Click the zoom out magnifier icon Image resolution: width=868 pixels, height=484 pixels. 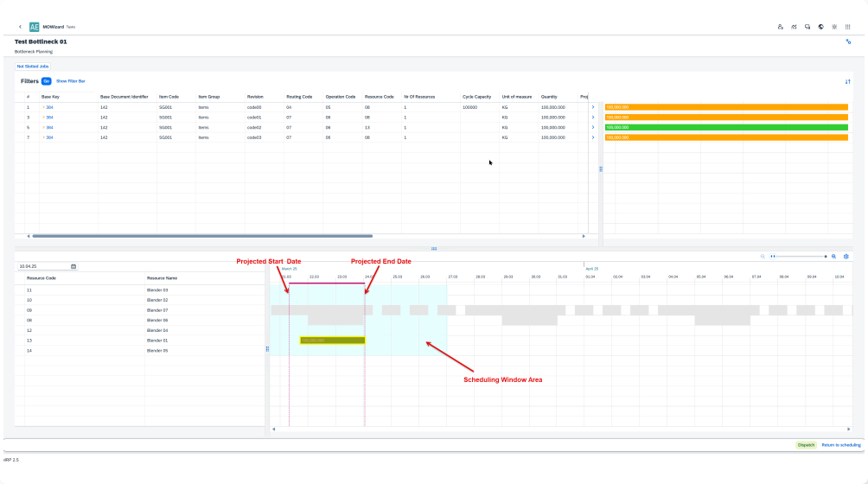tap(763, 256)
